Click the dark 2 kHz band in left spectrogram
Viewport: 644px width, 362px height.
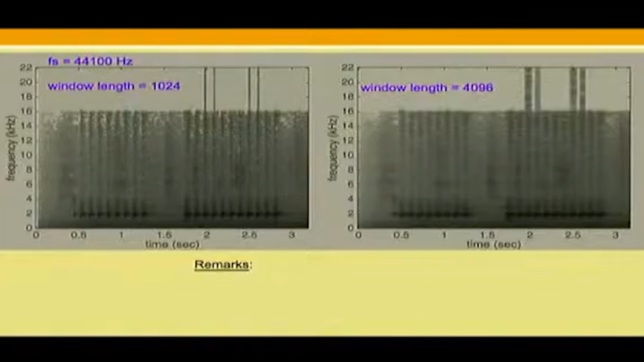(x=112, y=214)
